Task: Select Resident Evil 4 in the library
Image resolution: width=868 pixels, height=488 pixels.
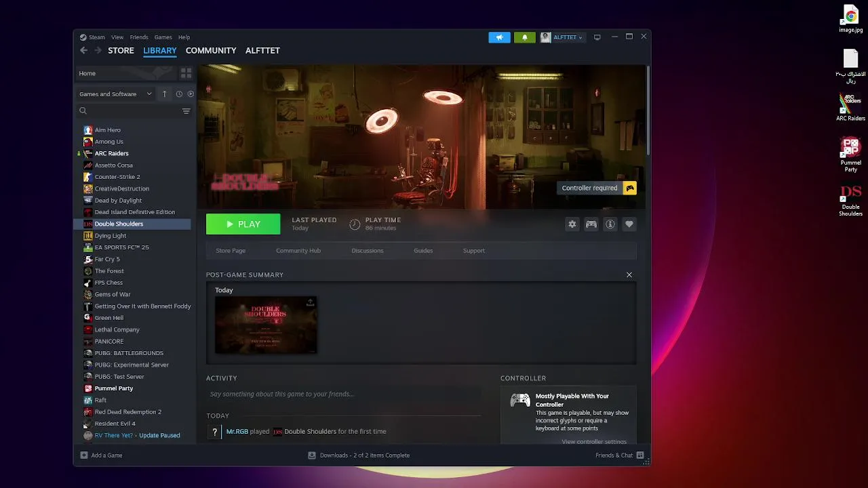Action: click(115, 424)
